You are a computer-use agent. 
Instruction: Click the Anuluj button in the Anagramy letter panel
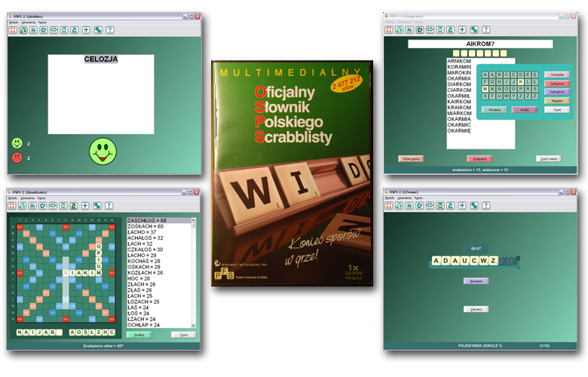pyautogui.click(x=524, y=109)
